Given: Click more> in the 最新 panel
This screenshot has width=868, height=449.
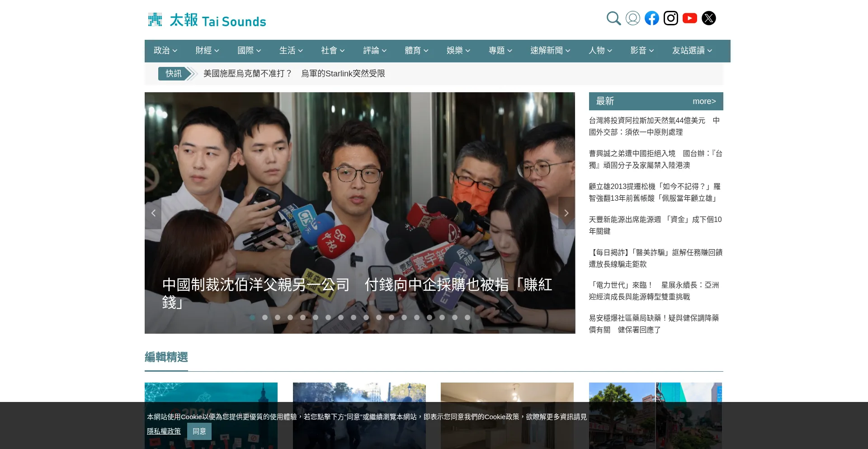Looking at the screenshot, I should coord(704,101).
